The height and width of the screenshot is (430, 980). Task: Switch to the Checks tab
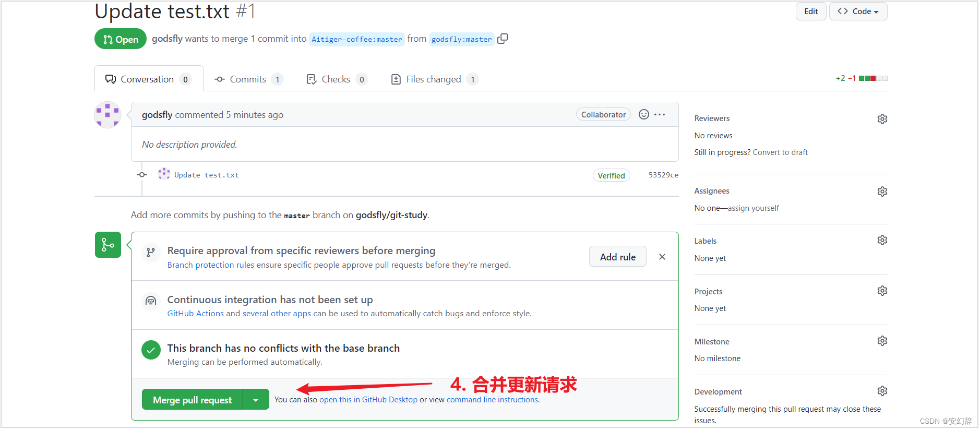pyautogui.click(x=337, y=79)
